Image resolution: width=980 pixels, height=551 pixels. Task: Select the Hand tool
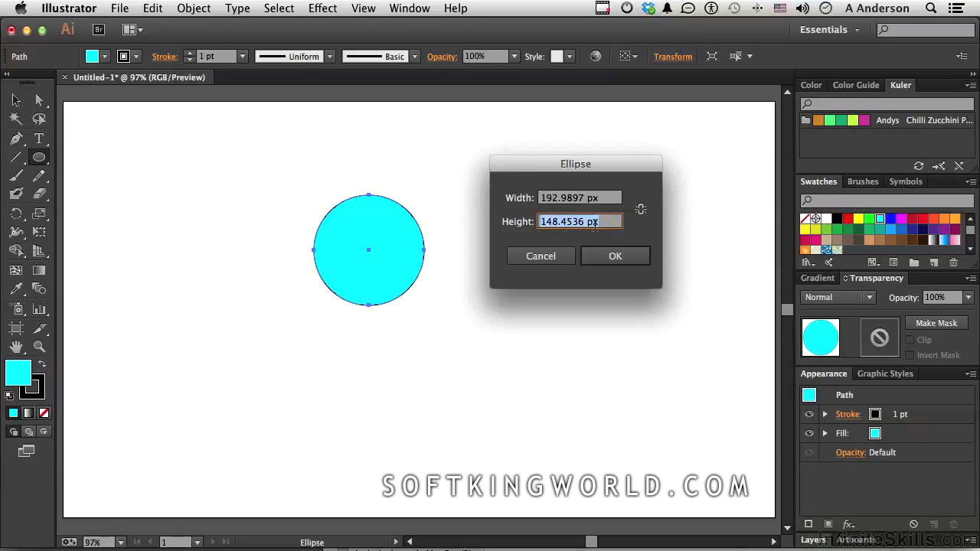tap(16, 347)
